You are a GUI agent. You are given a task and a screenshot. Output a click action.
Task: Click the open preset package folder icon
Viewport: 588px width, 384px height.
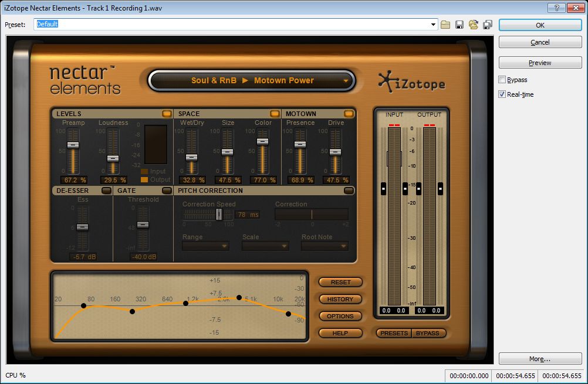(474, 25)
